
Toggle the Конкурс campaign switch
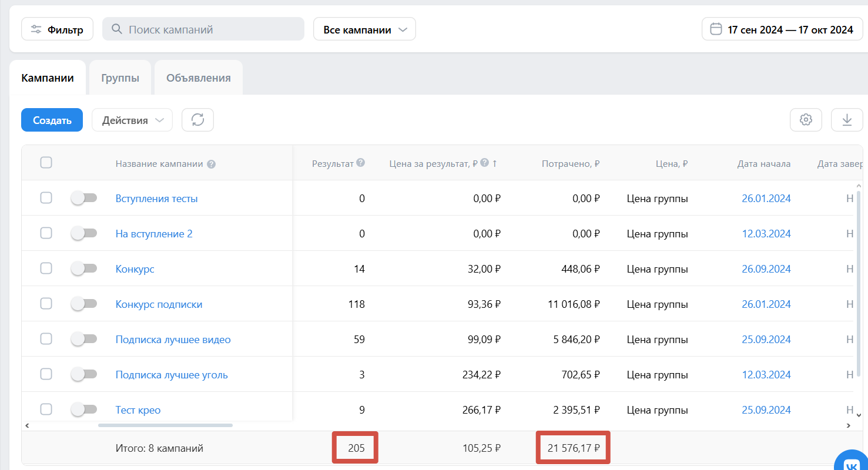click(83, 268)
